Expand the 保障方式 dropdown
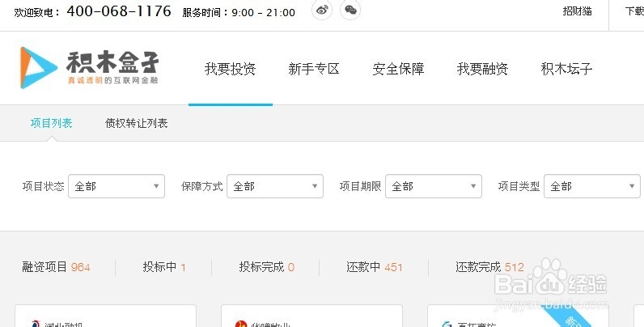Viewport: 644px width, 327px height. pyautogui.click(x=275, y=186)
